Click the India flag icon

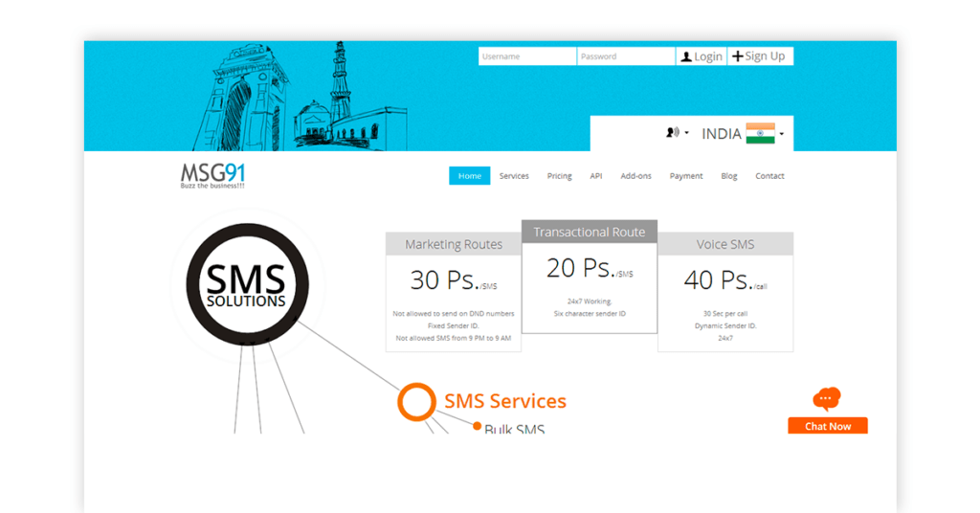click(760, 133)
